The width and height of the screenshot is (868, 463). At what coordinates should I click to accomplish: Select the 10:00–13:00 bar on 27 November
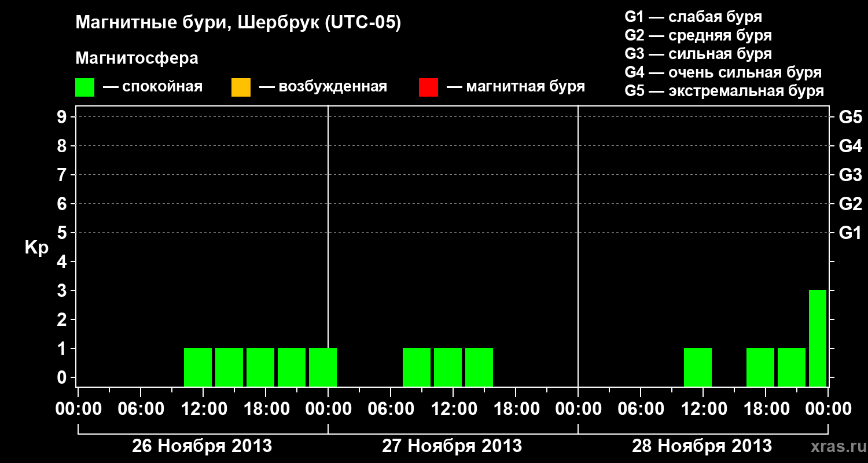click(448, 367)
